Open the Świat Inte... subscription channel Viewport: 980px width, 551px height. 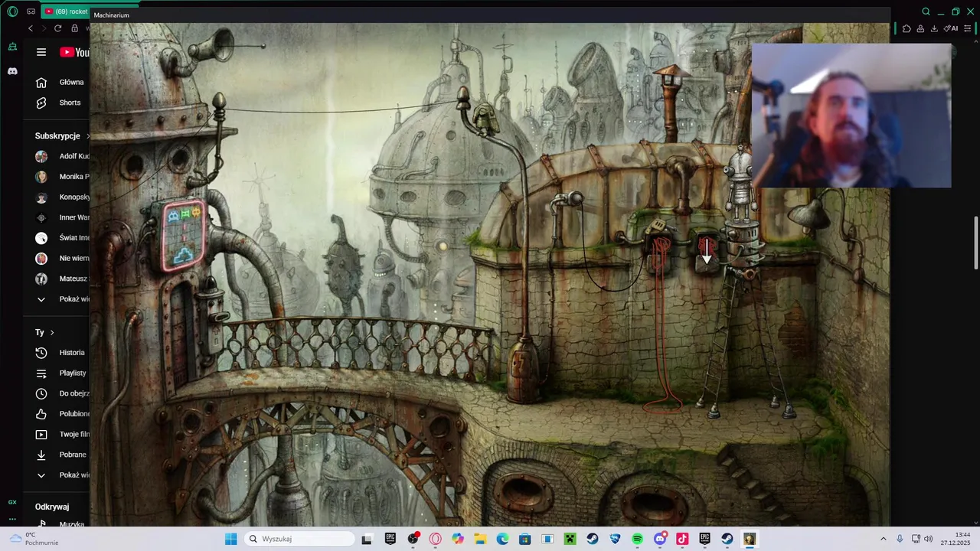point(61,238)
